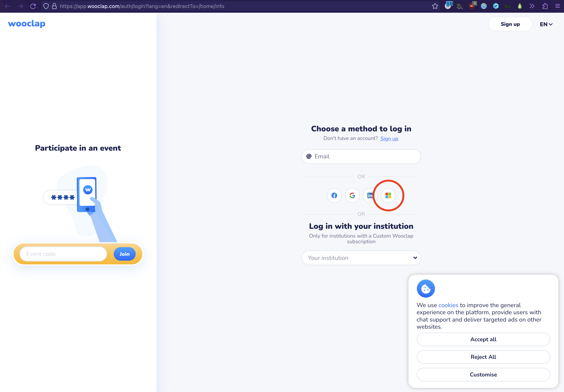The height and width of the screenshot is (392, 564).
Task: Open the browser hamburger menu
Action: pyautogui.click(x=557, y=6)
